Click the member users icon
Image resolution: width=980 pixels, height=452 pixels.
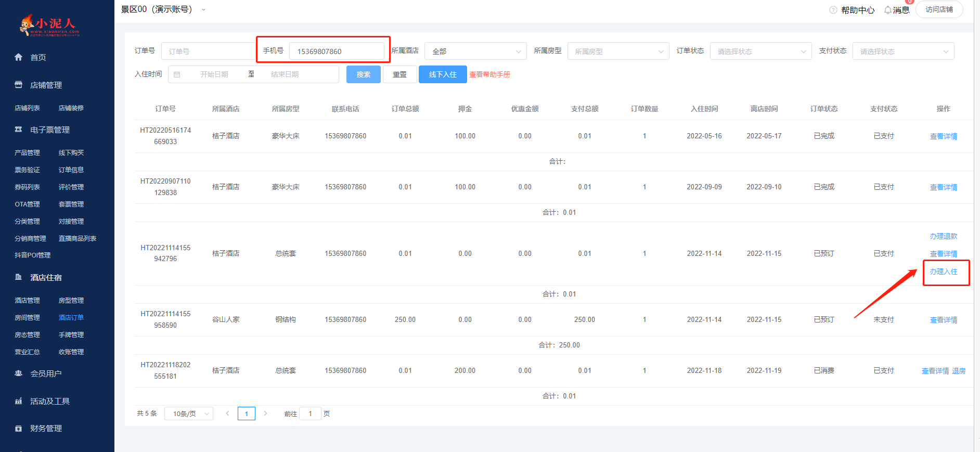click(x=19, y=373)
